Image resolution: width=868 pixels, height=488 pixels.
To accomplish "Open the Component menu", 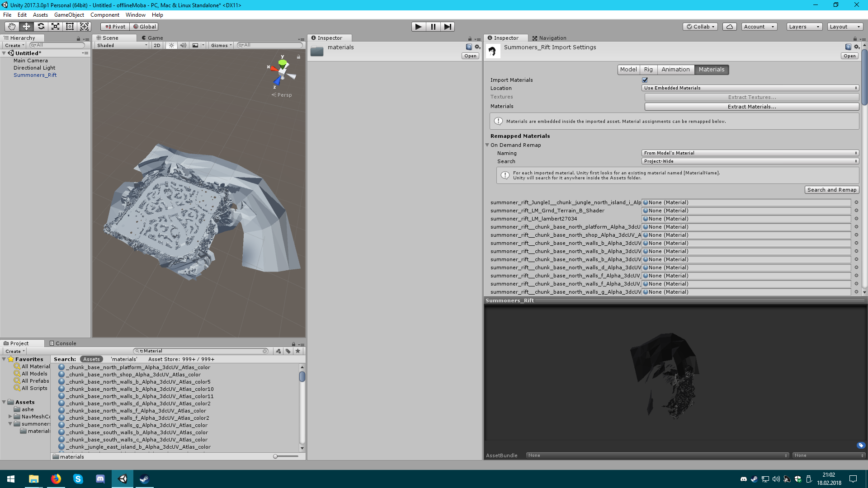I will [105, 15].
